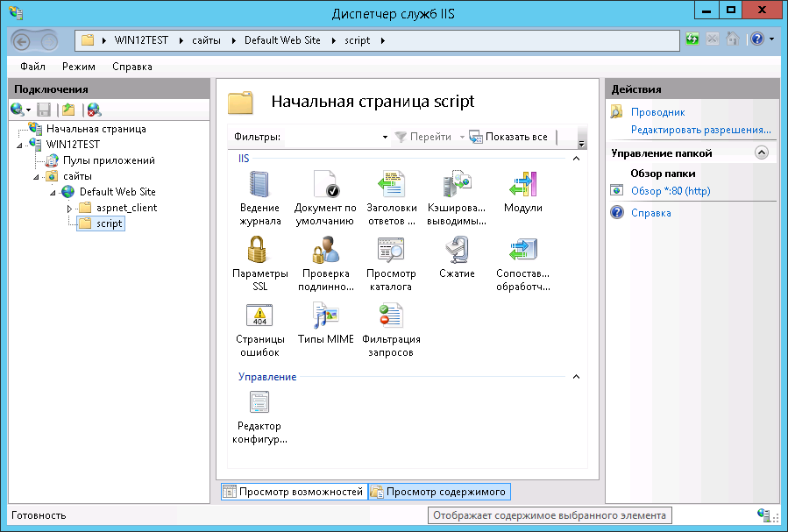Open the Файл menu

[x=32, y=67]
